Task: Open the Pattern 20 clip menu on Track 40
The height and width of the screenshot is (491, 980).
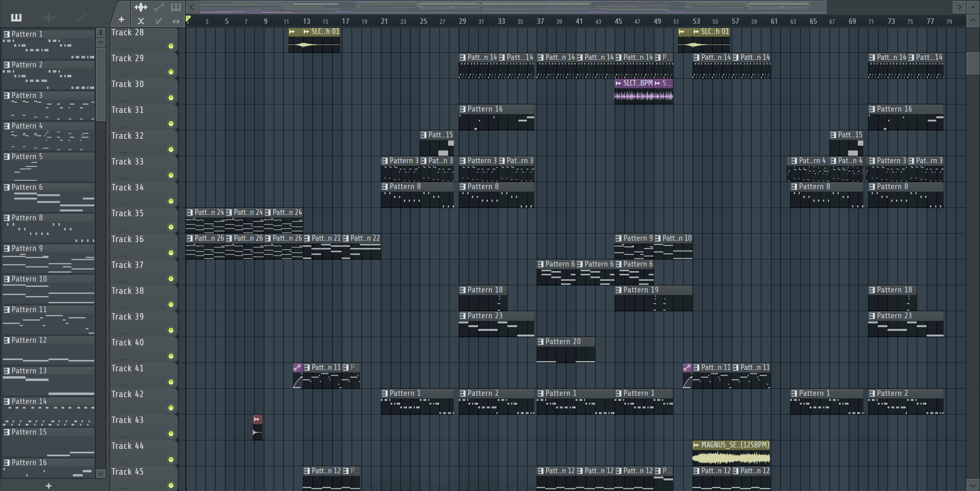Action: 541,342
